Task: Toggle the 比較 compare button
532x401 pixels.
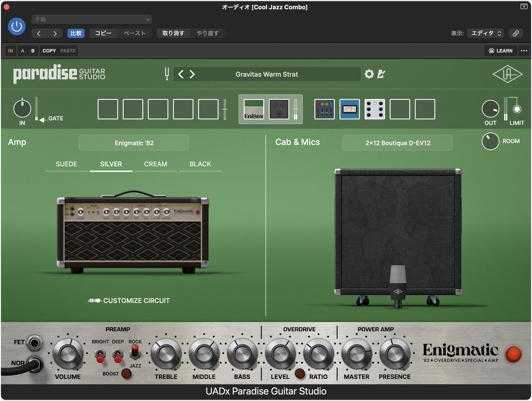Action: pos(76,33)
